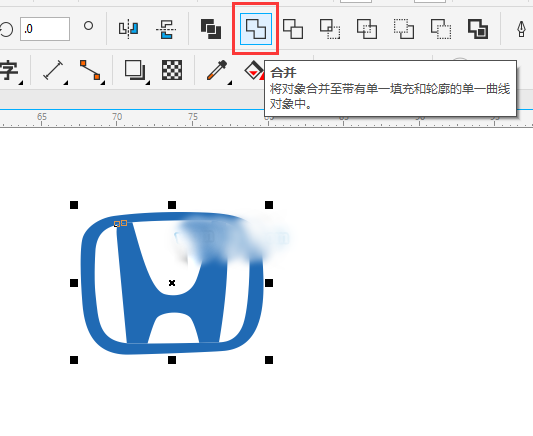Select the Parallel Dimension tool

pos(53,70)
